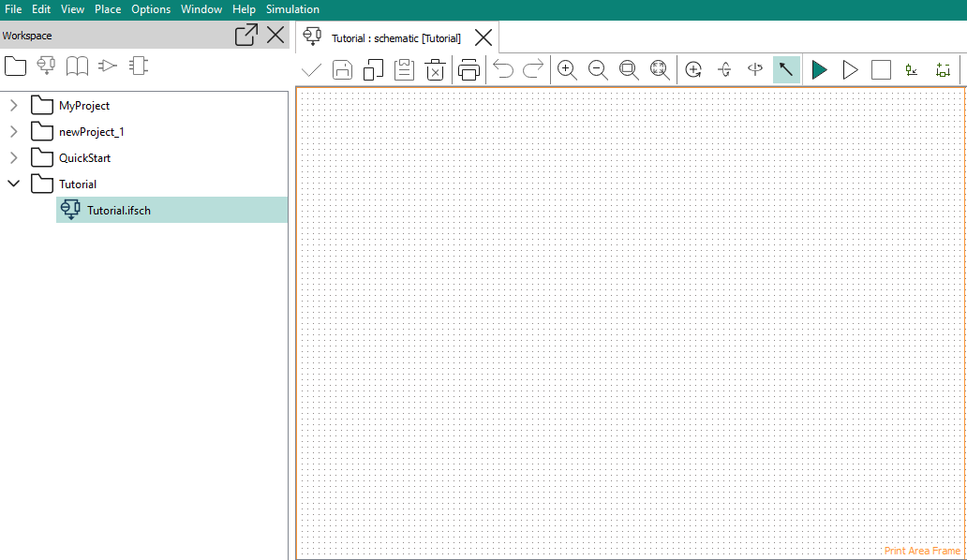Open the Simulation menu

pos(292,9)
